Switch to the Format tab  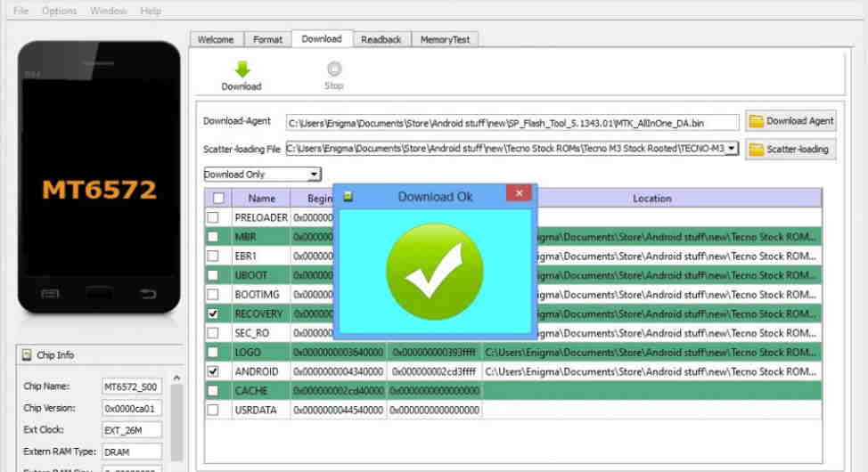[267, 39]
